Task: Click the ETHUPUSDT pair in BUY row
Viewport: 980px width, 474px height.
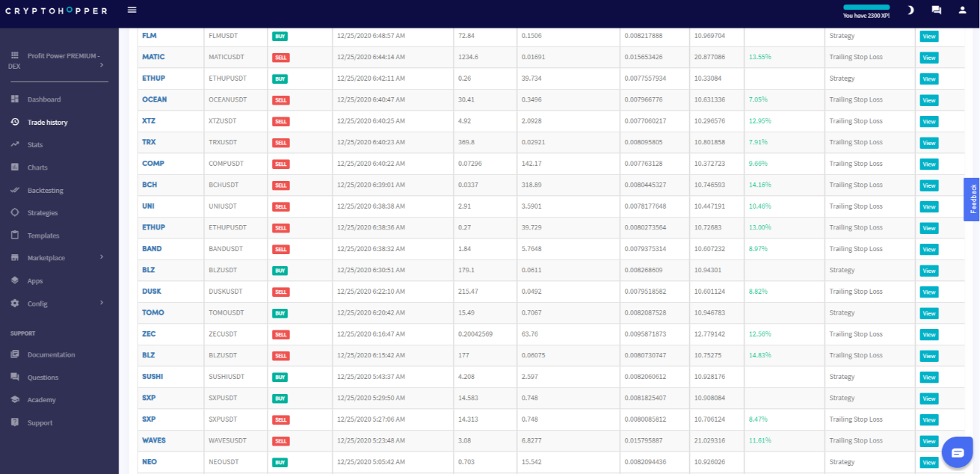Action: coord(226,78)
